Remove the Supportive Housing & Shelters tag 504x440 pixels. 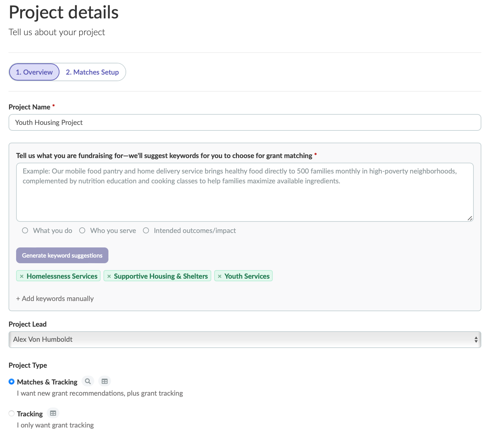pos(109,276)
